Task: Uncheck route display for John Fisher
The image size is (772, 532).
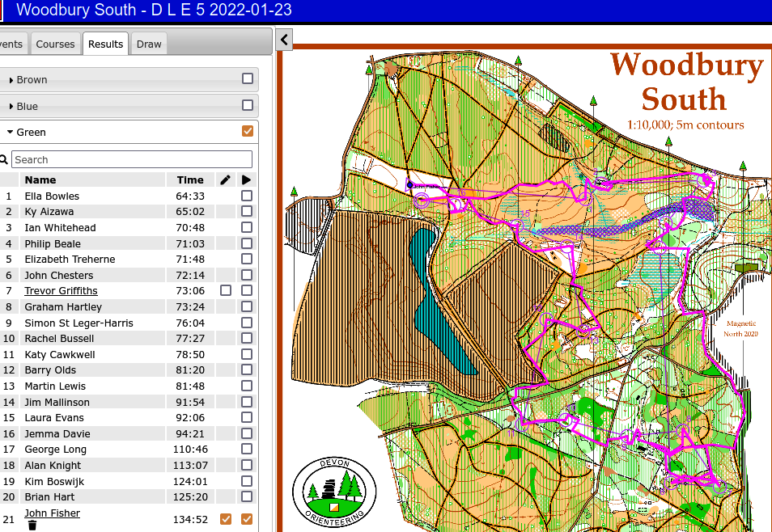Action: pyautogui.click(x=226, y=519)
